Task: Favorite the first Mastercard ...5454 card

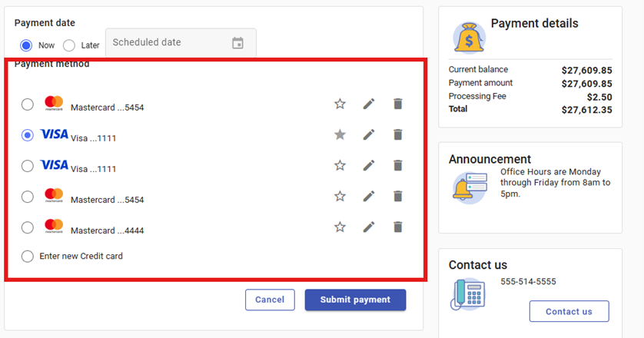Action: pyautogui.click(x=340, y=104)
